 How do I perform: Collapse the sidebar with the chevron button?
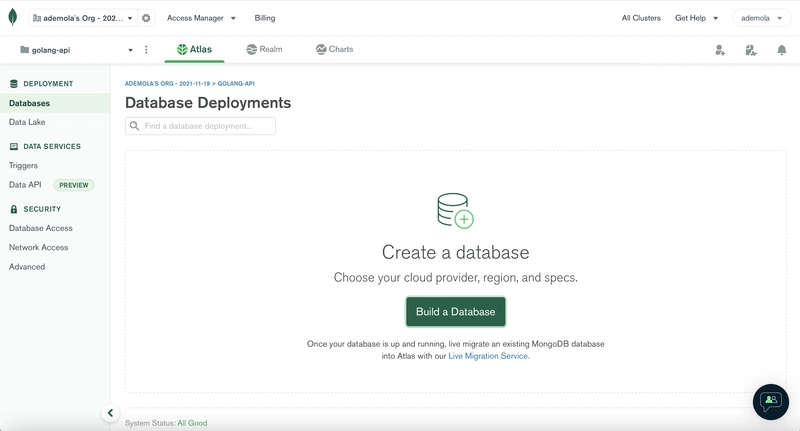(110, 413)
